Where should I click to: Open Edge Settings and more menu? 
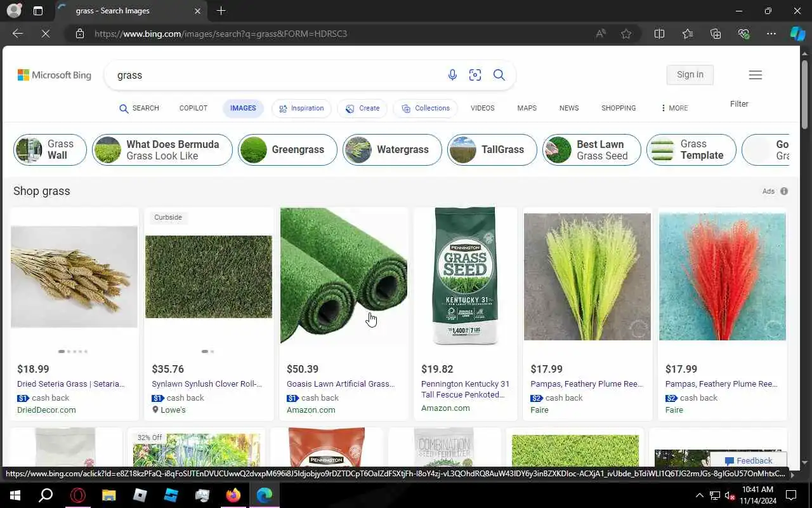[x=771, y=34]
